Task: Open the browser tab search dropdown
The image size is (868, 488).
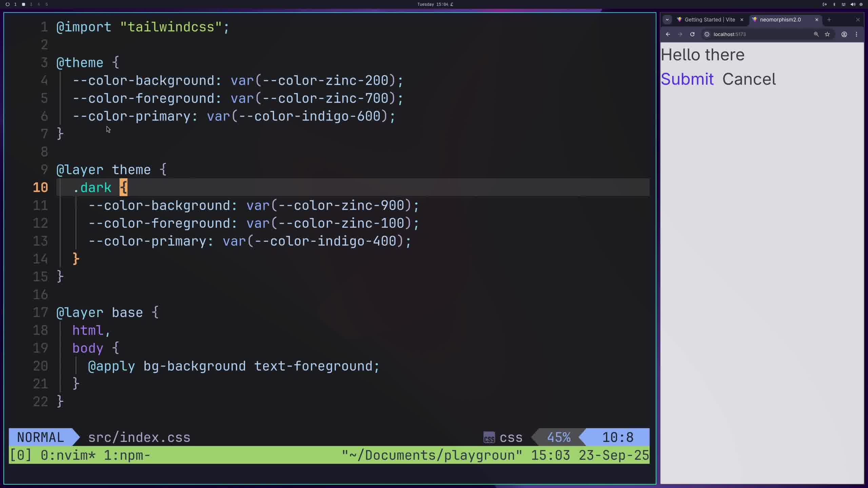Action: 667,20
